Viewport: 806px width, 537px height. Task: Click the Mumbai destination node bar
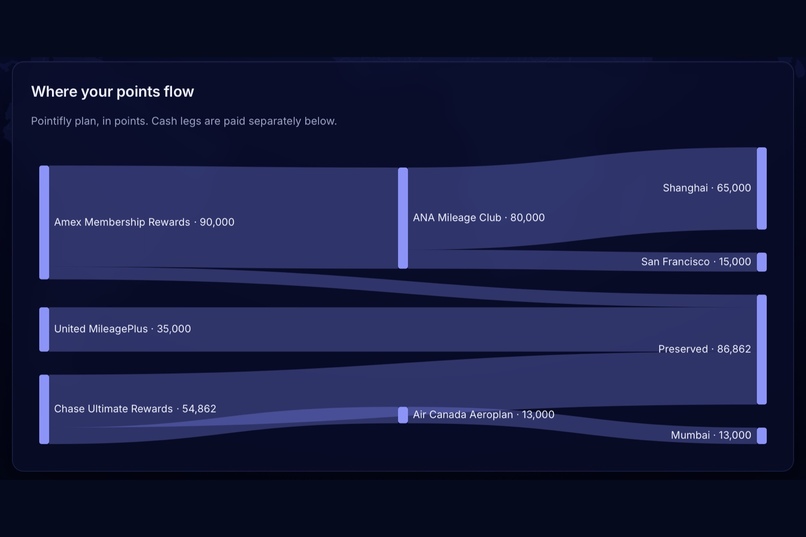coord(762,436)
